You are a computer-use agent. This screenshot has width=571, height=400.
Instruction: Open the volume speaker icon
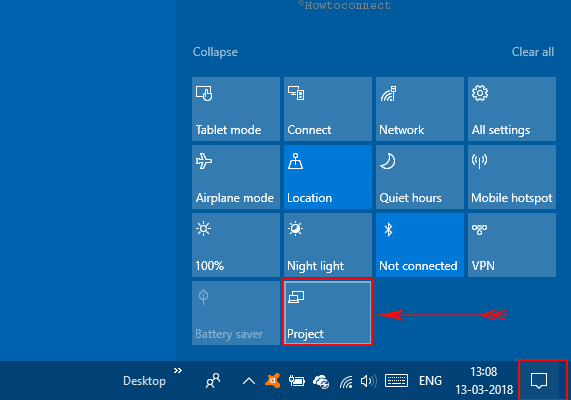tap(368, 381)
